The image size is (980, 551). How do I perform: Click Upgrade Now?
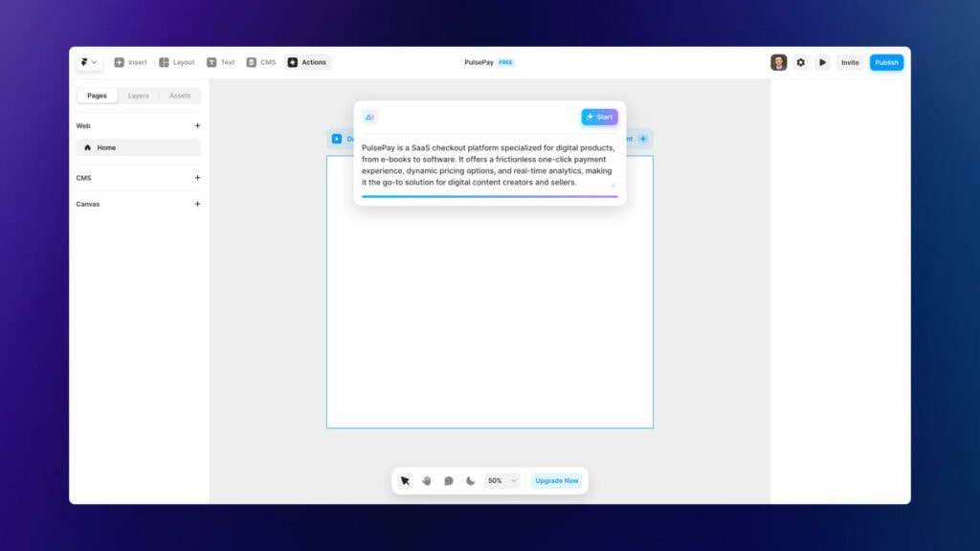558,480
